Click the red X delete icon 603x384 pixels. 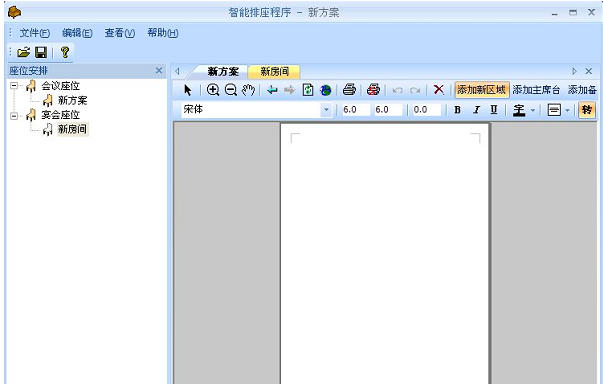[438, 90]
